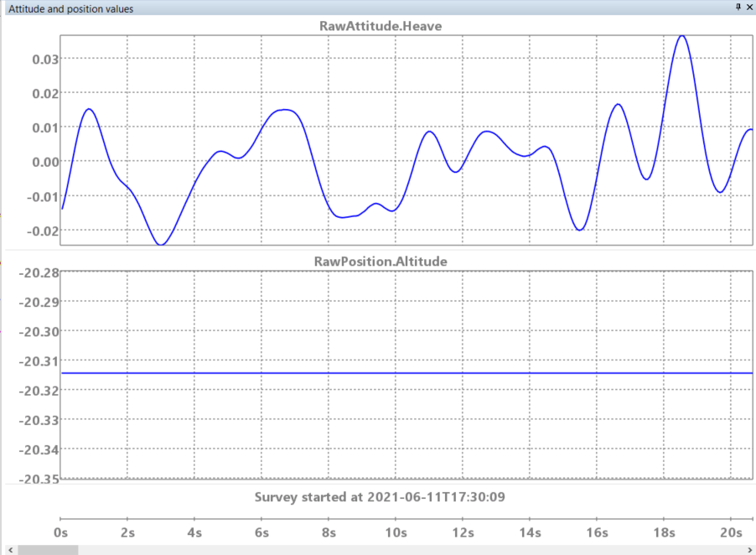Screen dimensions: 756x555
Task: Click the -20.35 label on Altitude axis
Action: pos(39,480)
